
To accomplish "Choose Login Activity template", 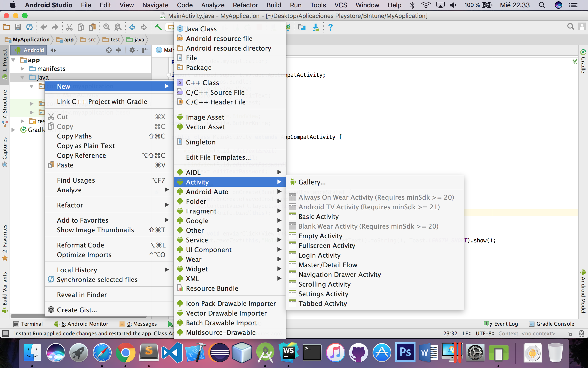I will [375, 255].
